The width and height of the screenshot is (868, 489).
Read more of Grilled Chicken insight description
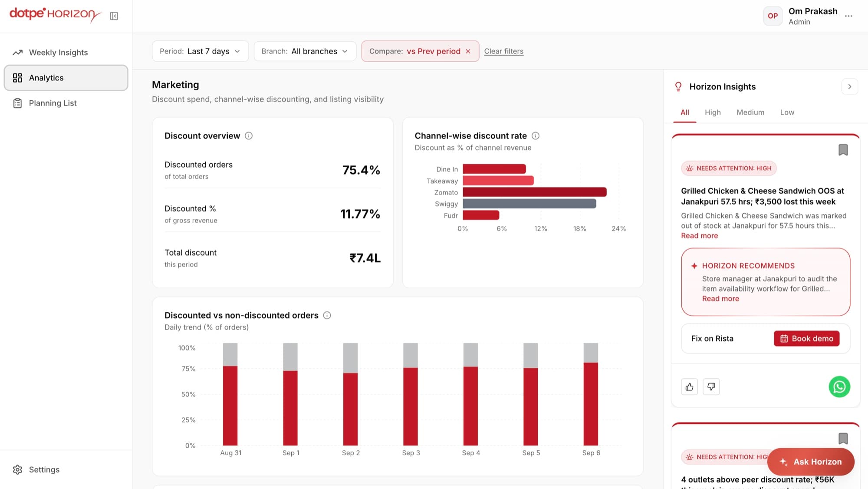coord(699,236)
